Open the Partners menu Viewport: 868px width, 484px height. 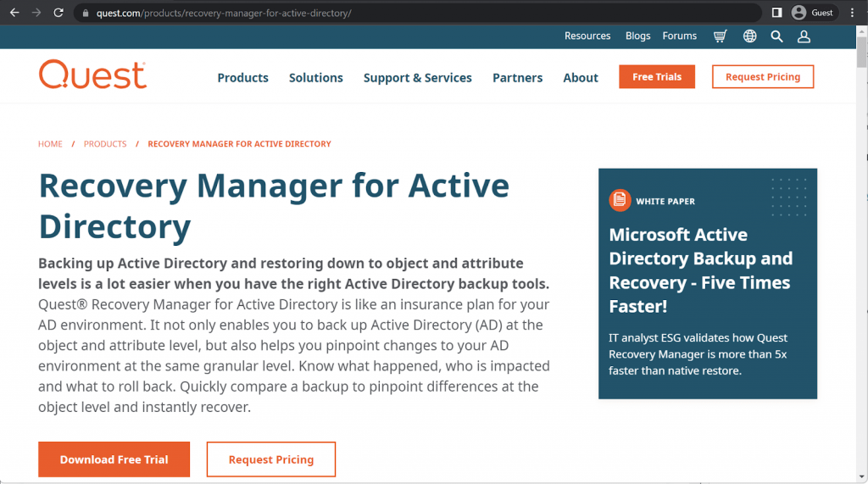click(x=518, y=77)
